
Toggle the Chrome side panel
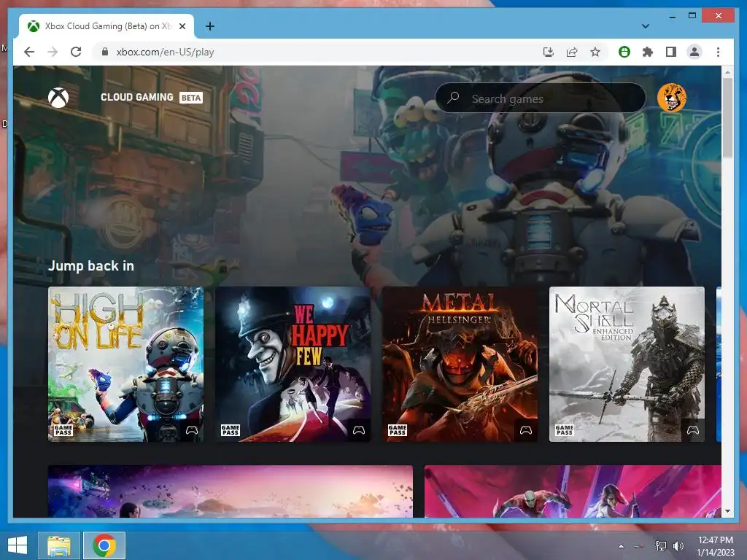click(671, 52)
